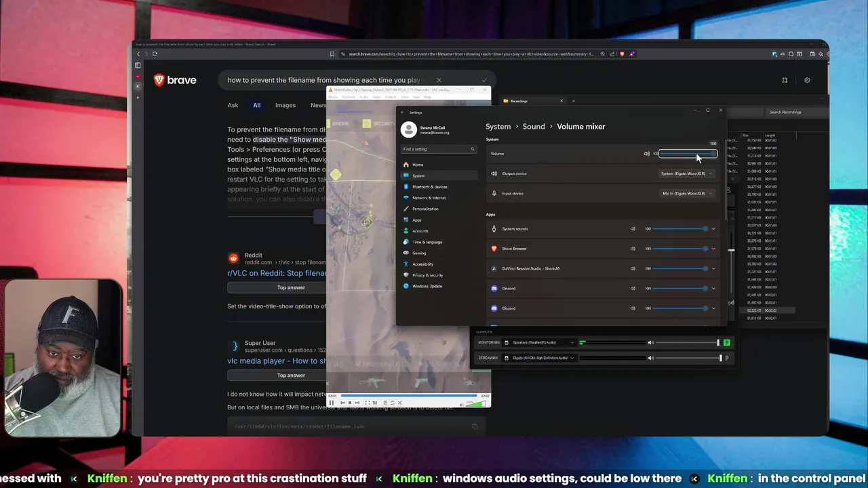Click System in the Settings breadcrumb
The width and height of the screenshot is (868, 488).
pos(498,127)
